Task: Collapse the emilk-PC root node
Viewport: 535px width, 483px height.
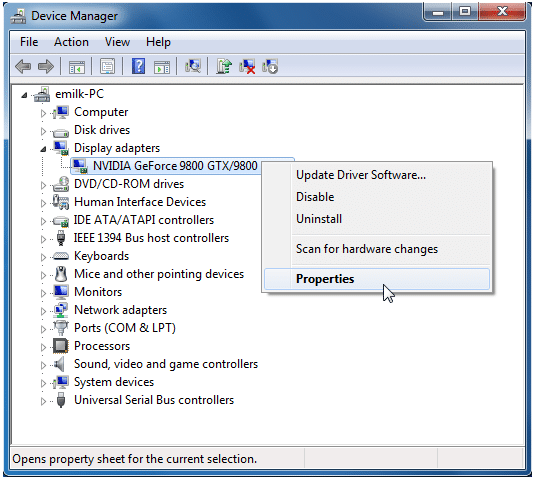Action: [x=24, y=95]
